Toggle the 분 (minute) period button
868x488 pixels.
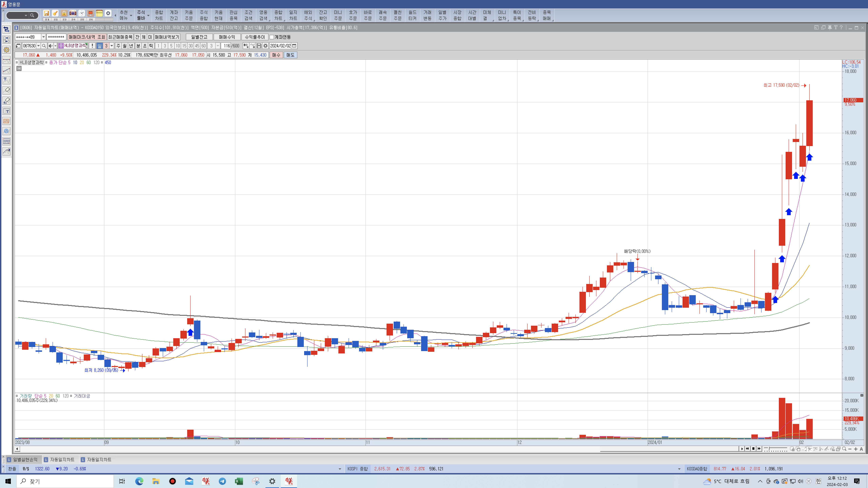(x=138, y=46)
